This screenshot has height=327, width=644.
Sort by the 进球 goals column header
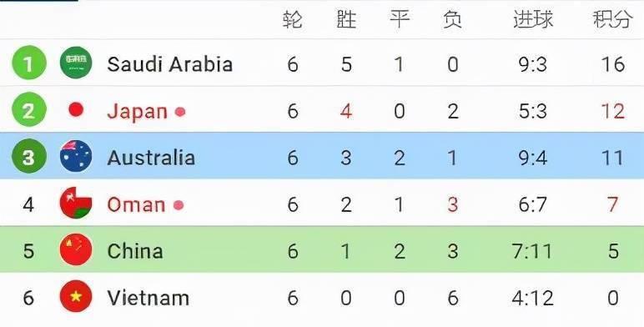(x=533, y=19)
